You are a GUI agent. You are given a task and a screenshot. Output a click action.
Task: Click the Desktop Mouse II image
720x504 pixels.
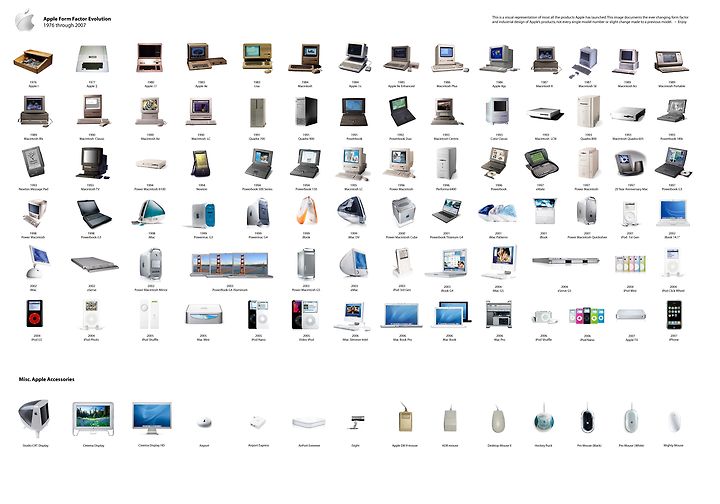click(x=498, y=419)
